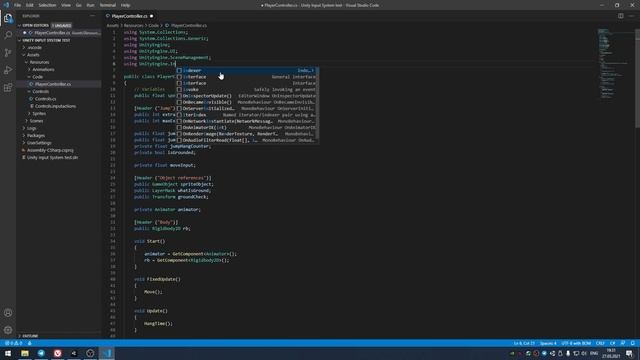Open the Manage gear icon

(8, 330)
